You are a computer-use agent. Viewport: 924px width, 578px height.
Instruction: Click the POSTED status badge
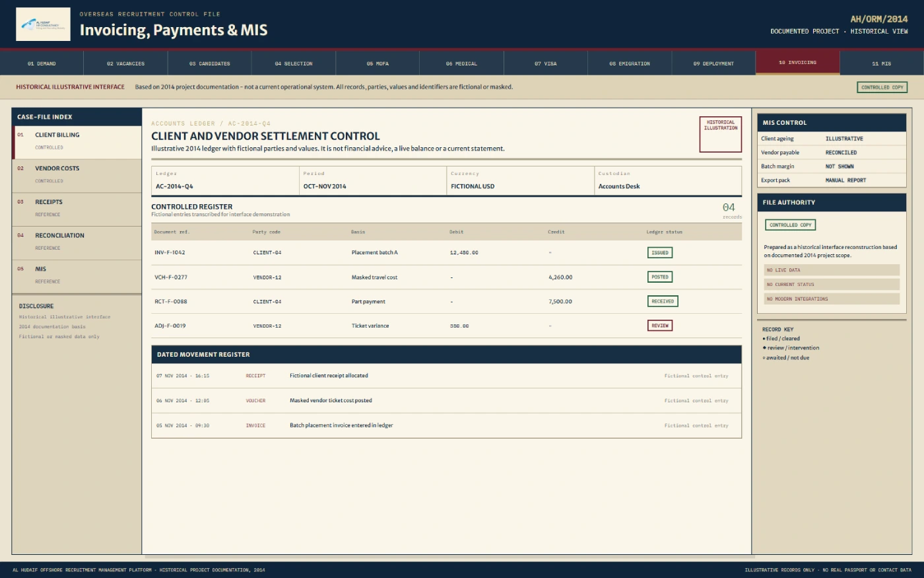660,277
